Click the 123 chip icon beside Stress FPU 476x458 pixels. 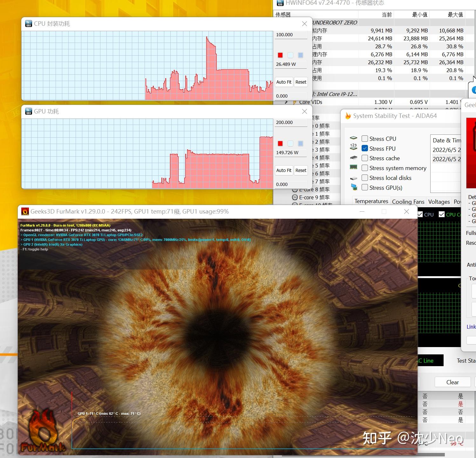(x=354, y=147)
